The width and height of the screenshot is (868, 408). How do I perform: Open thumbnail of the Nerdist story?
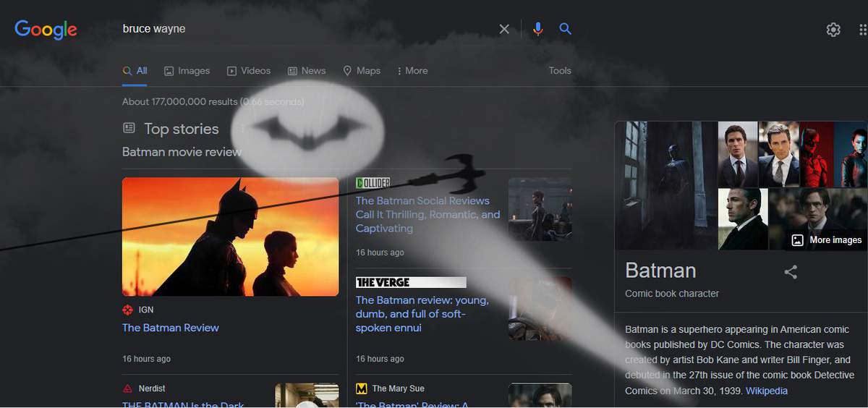(307, 396)
